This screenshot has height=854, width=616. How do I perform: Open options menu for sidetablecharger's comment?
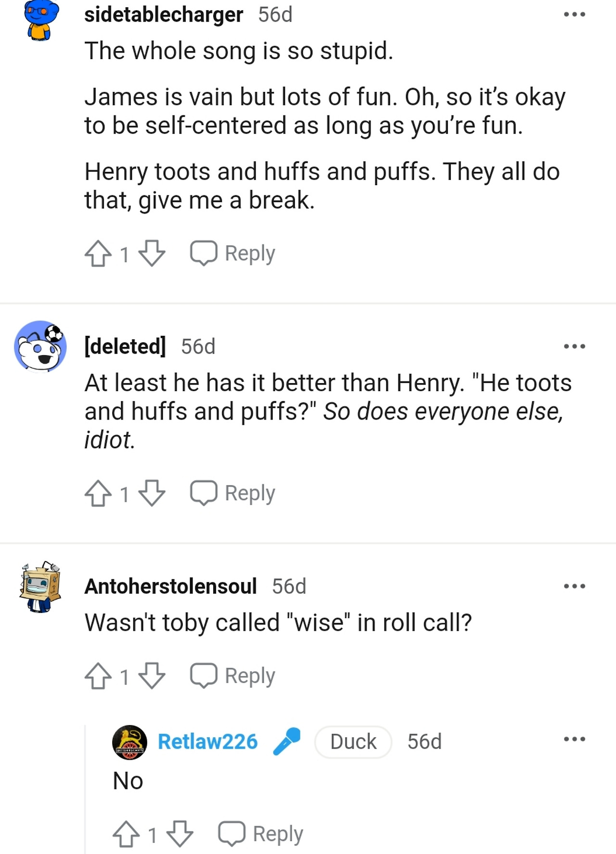(575, 14)
